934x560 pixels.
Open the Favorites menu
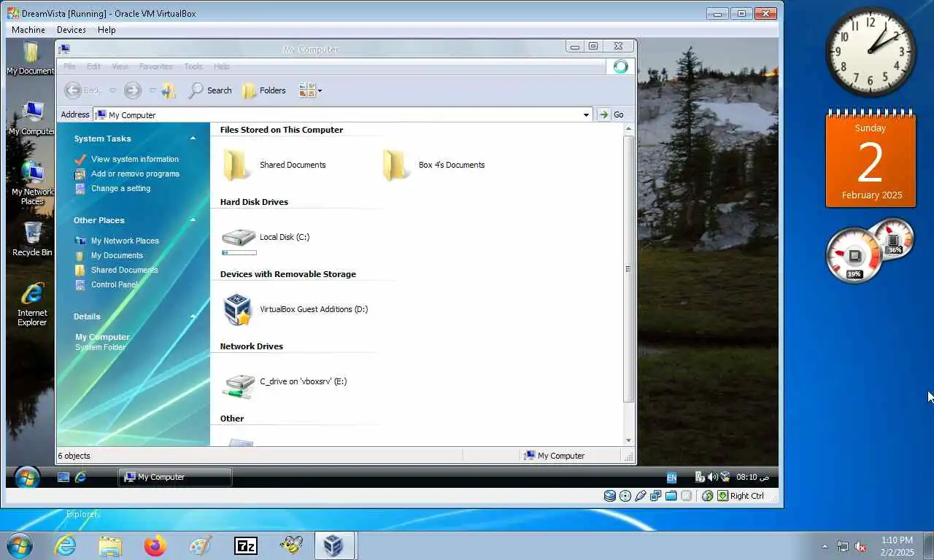click(155, 66)
